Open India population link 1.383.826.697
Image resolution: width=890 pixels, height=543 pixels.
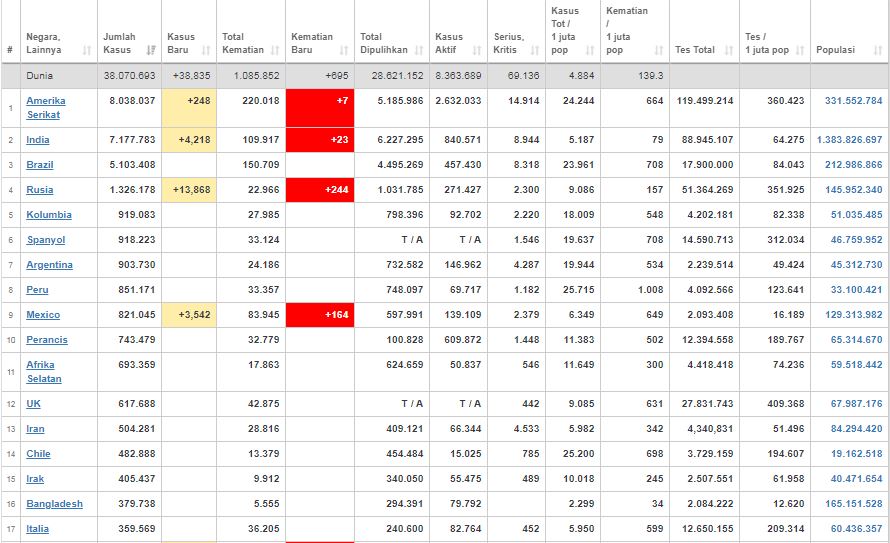click(x=850, y=140)
